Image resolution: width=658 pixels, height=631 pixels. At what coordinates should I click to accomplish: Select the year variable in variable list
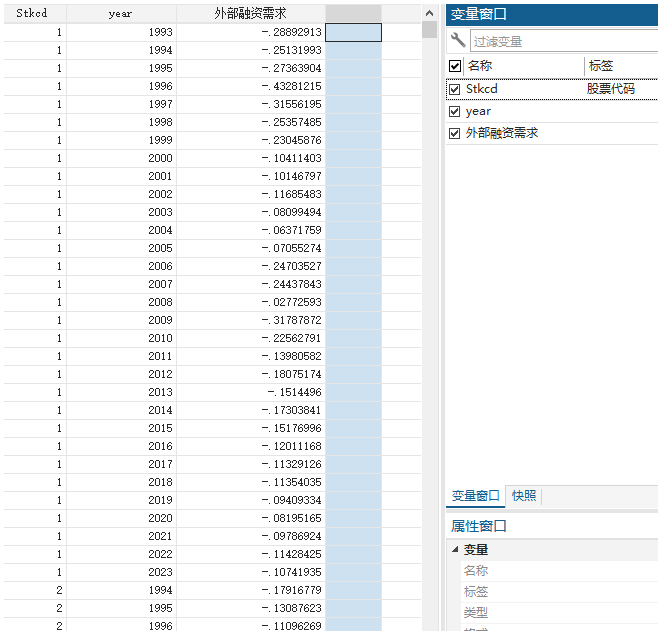pyautogui.click(x=552, y=111)
